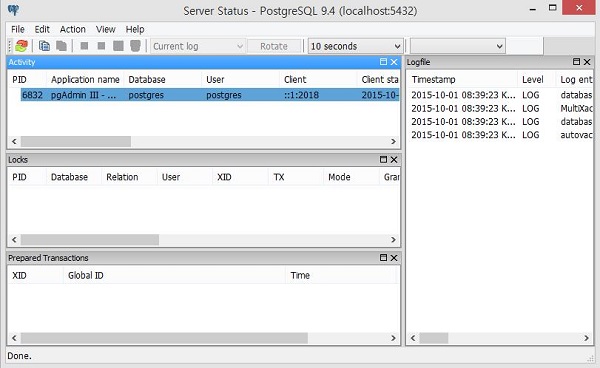Click the Locks panel's right scroll arrow
This screenshot has height=368, width=600.
click(393, 240)
